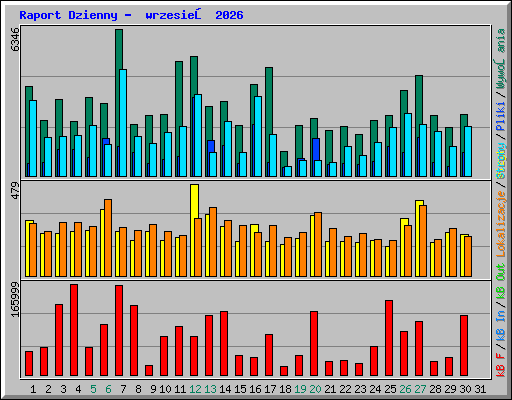Click the green weekend day label 5
This screenshot has height=400, width=512.
93,389
